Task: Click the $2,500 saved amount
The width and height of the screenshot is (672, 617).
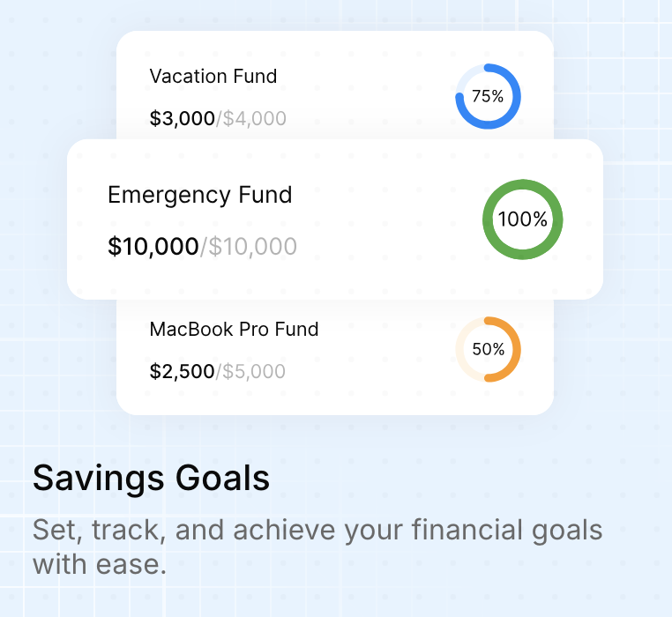Action: tap(182, 371)
